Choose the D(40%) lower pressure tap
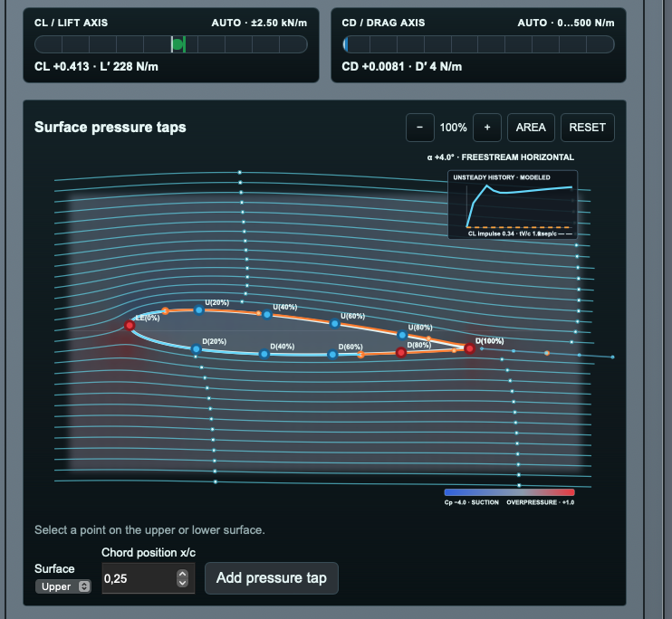Viewport: 672px width, 619px height. pos(264,354)
